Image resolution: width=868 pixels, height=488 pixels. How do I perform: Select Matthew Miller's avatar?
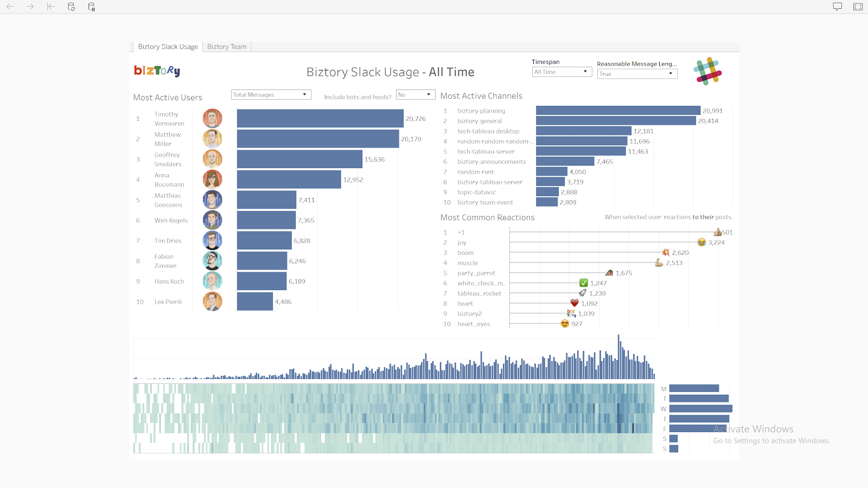tap(213, 139)
